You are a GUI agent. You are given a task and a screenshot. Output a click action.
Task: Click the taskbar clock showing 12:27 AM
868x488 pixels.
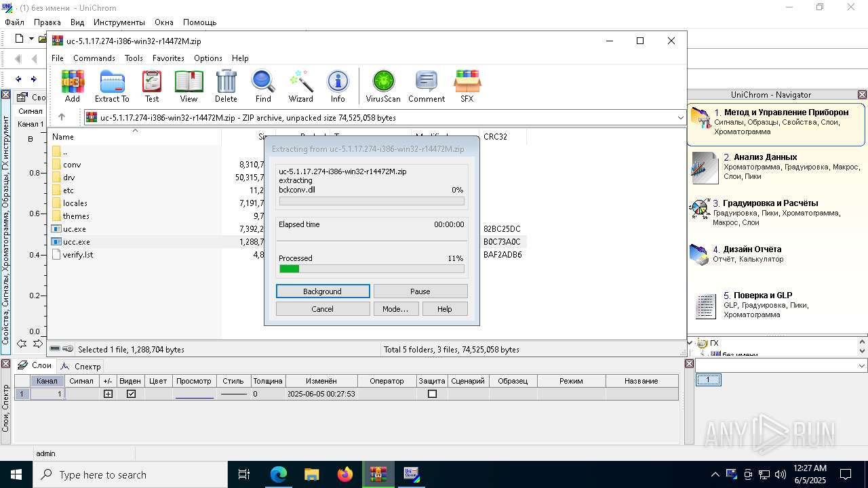[x=810, y=474]
